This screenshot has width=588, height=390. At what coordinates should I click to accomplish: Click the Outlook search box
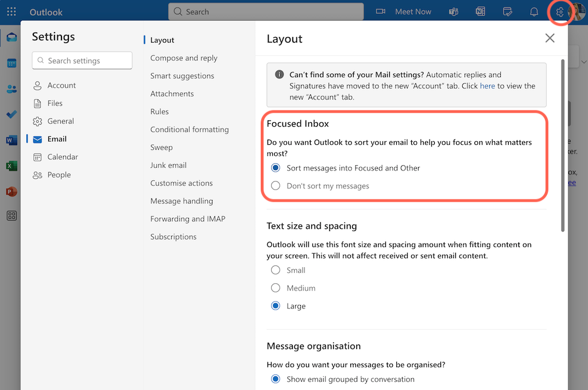click(266, 11)
